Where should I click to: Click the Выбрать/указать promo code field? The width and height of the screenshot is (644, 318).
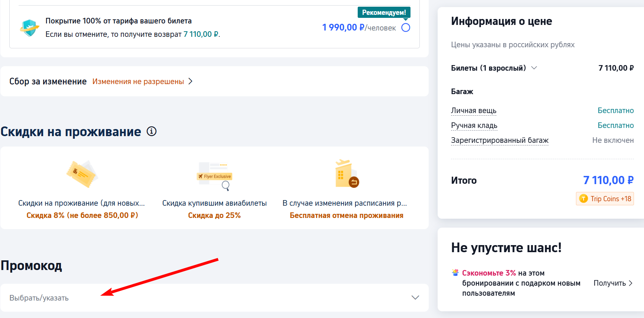(x=186, y=298)
